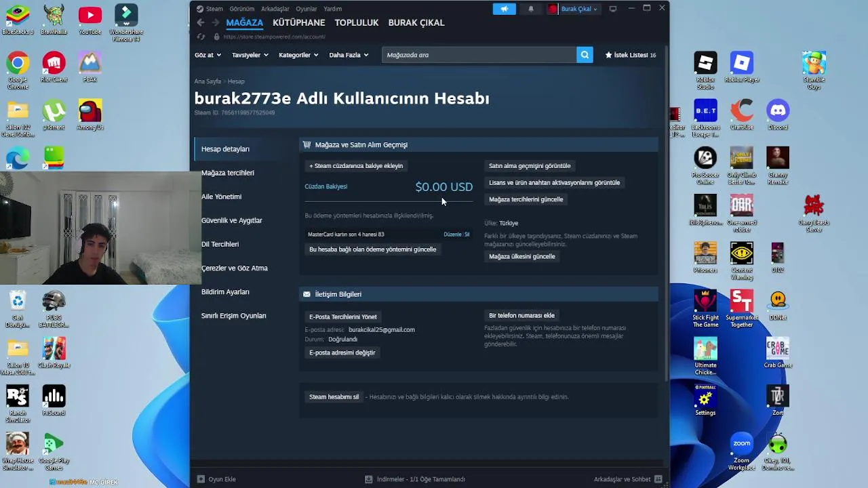Viewport: 868px width, 488px height.
Task: Open Among Us desktop shortcut
Action: [90, 115]
